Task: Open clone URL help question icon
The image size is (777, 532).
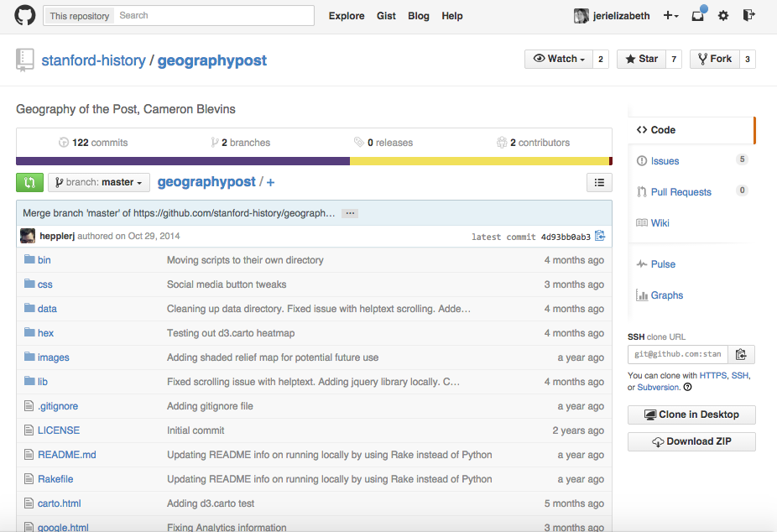Action: (687, 388)
